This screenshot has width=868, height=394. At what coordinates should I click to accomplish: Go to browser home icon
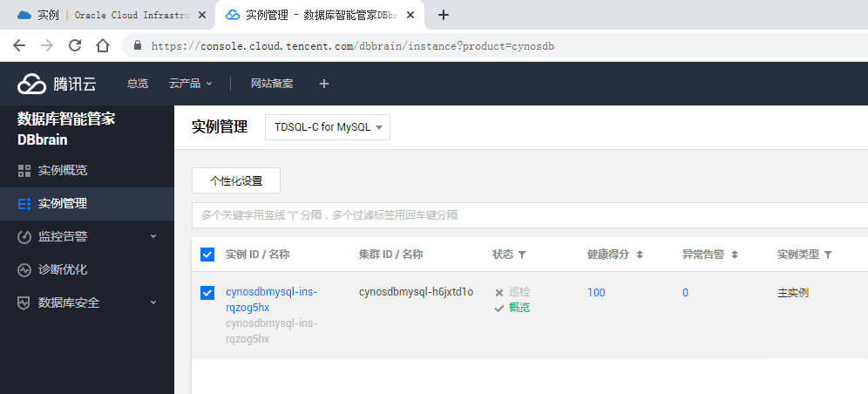103,45
